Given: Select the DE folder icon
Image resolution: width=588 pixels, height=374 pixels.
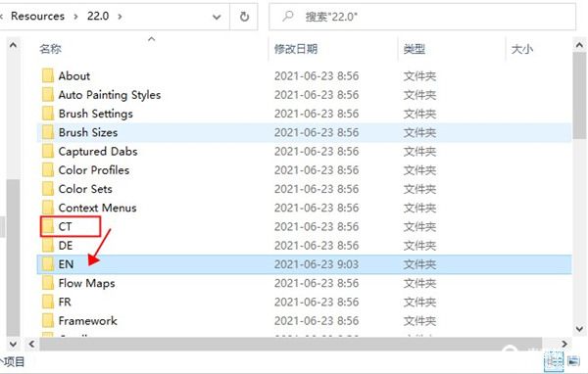Looking at the screenshot, I should tap(48, 246).
